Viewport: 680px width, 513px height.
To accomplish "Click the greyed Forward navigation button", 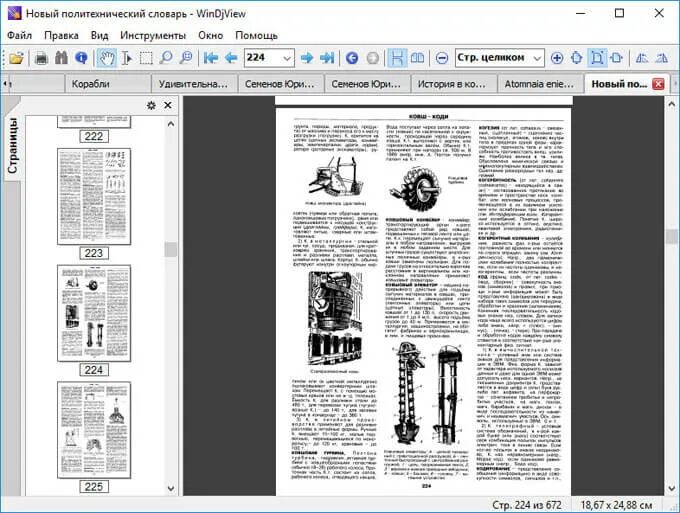I will point(373,58).
